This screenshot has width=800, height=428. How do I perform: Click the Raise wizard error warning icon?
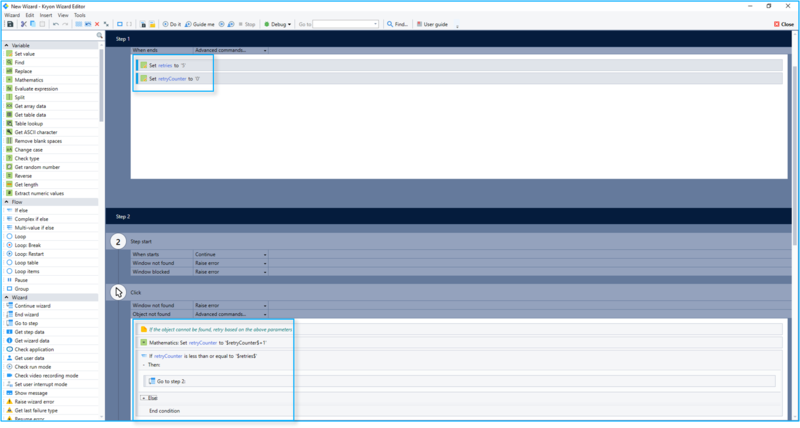[9, 401]
